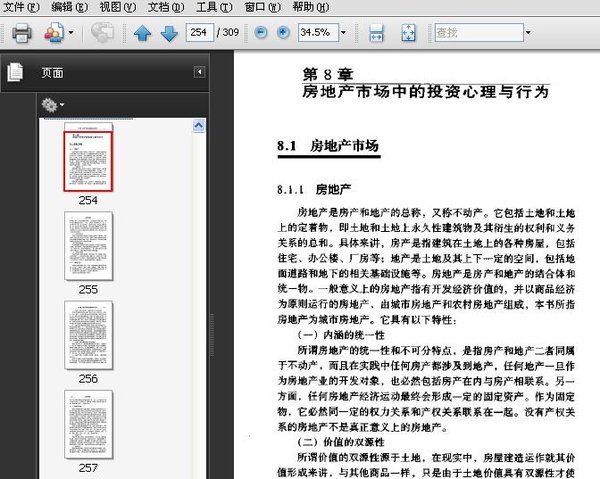
Task: Click the page number field showing 254
Action: [x=199, y=33]
